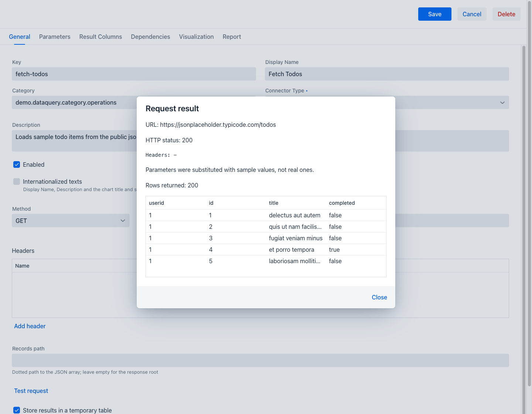
Task: Click the sample values substitution notice
Action: coord(230,170)
